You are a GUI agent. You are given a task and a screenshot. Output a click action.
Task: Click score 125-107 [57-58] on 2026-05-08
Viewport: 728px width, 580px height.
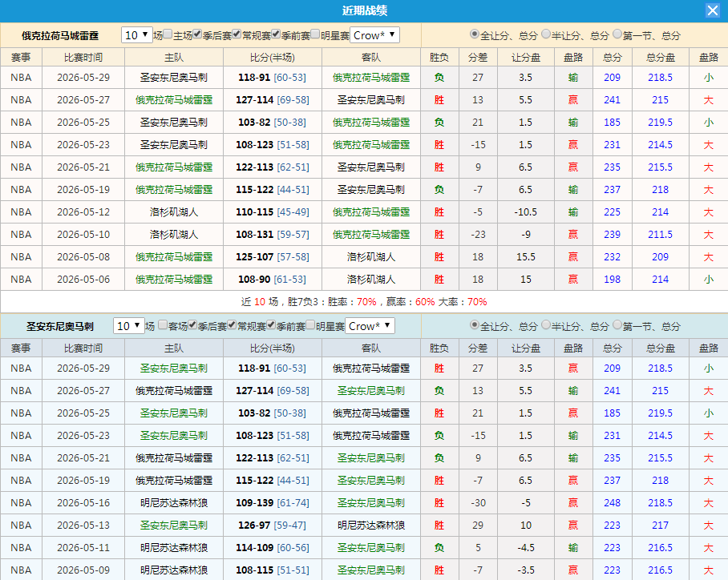[272, 257]
